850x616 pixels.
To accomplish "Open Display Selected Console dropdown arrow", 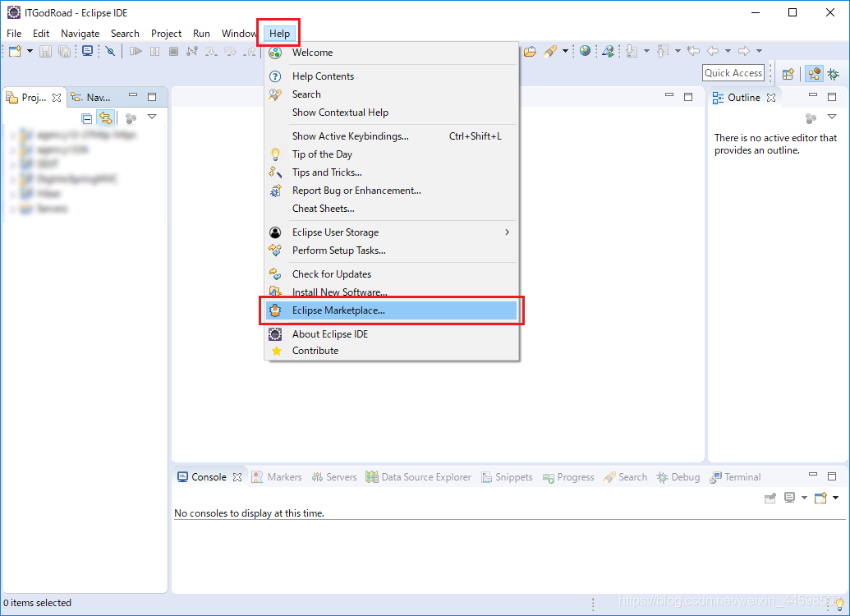I will coord(804,498).
